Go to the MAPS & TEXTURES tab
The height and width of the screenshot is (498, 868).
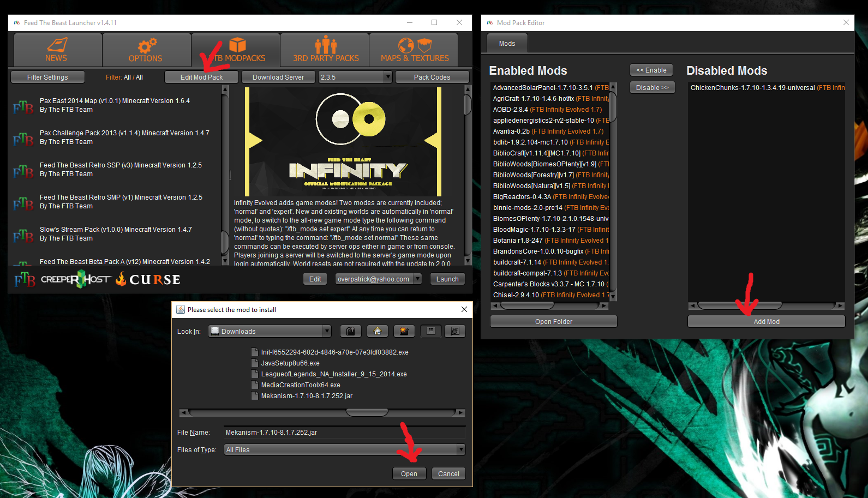pos(414,50)
